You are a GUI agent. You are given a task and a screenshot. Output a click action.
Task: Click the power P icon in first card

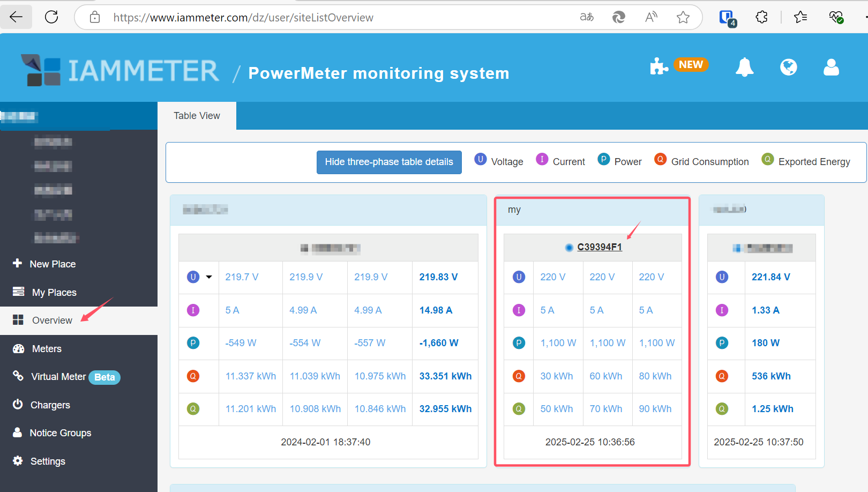pyautogui.click(x=193, y=343)
